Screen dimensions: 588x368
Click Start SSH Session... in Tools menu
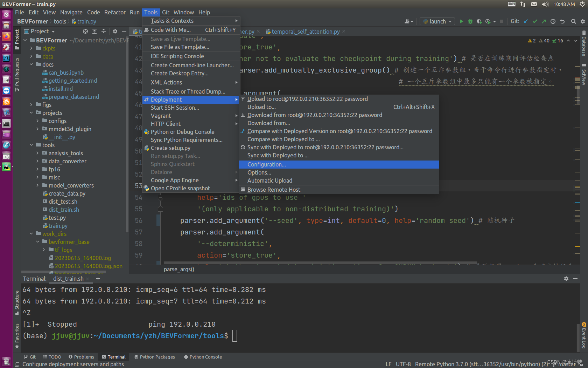(191, 108)
